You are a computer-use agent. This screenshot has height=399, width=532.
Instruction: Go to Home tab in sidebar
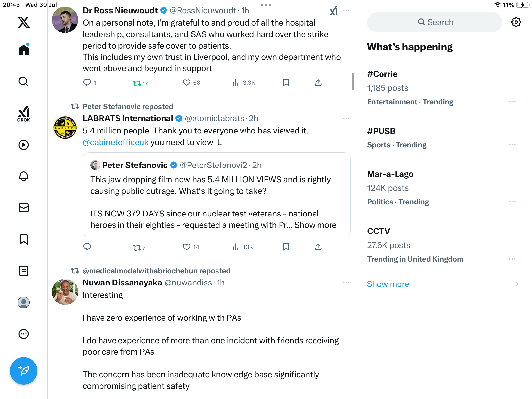(24, 49)
